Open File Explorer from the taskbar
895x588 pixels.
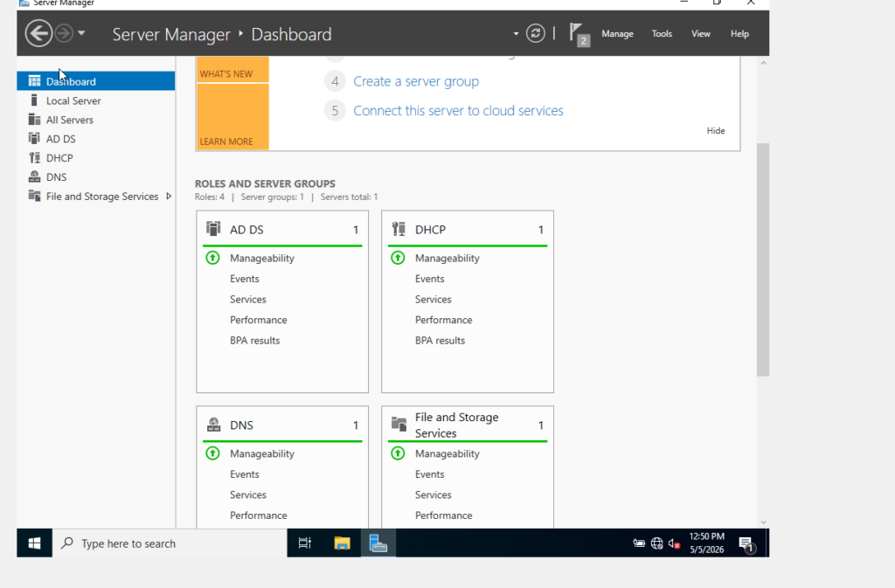[x=342, y=543]
